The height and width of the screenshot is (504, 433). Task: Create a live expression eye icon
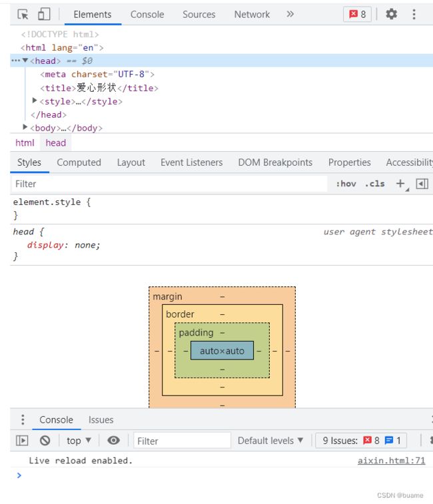pyautogui.click(x=113, y=440)
